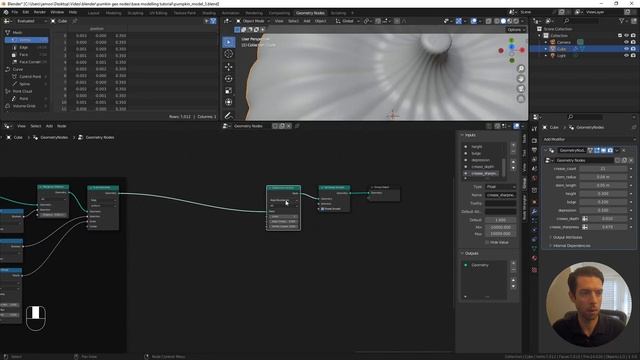Open the Output properties tab icon

(x=534, y=150)
